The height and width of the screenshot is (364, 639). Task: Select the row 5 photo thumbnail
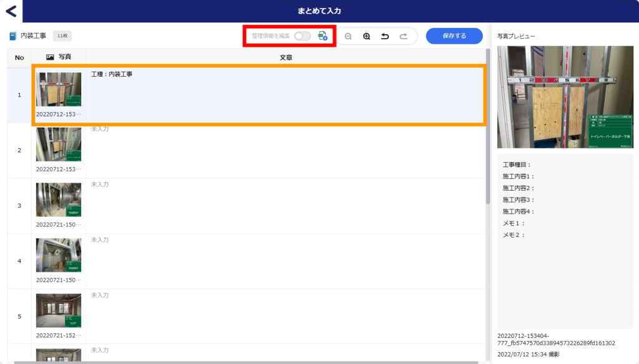click(59, 310)
